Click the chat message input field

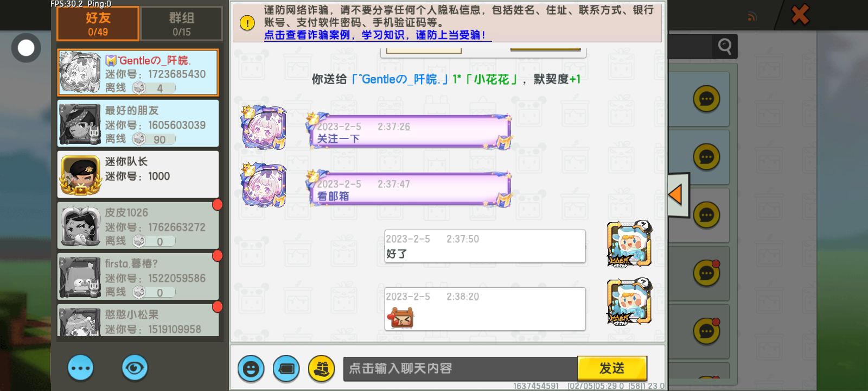[460, 369]
